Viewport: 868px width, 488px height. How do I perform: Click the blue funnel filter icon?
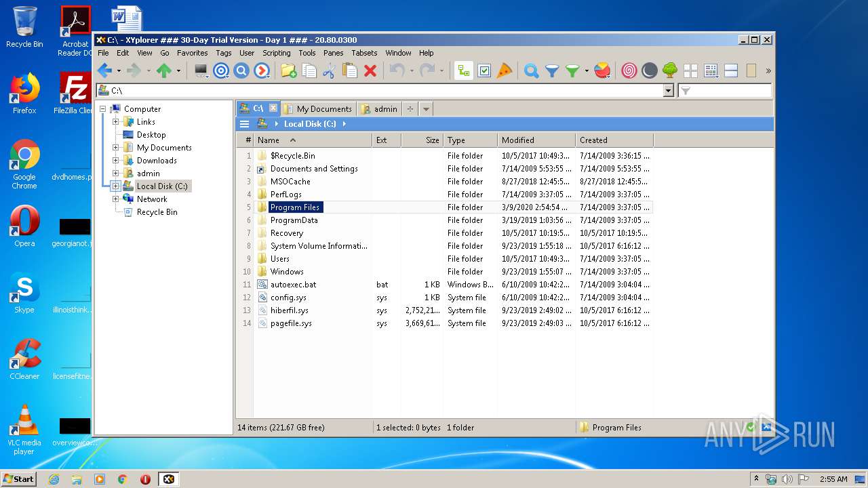coord(552,70)
